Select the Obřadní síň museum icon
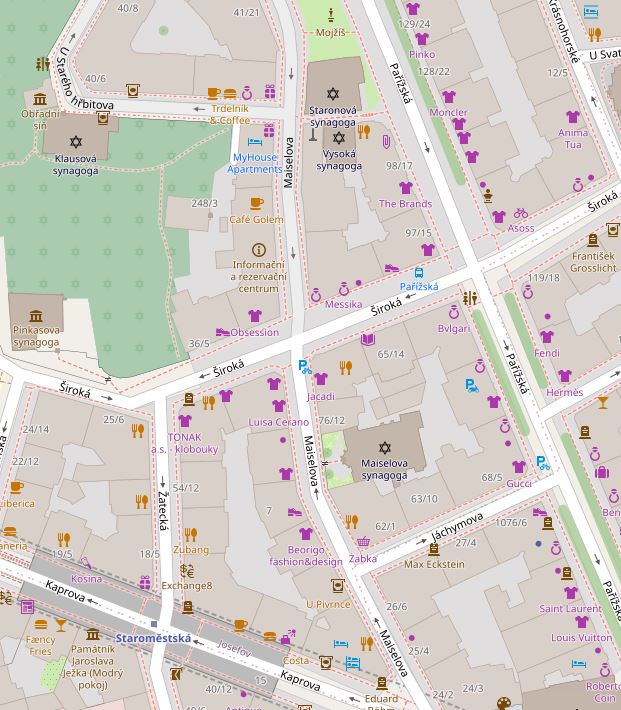Image resolution: width=621 pixels, height=710 pixels. 40,99
